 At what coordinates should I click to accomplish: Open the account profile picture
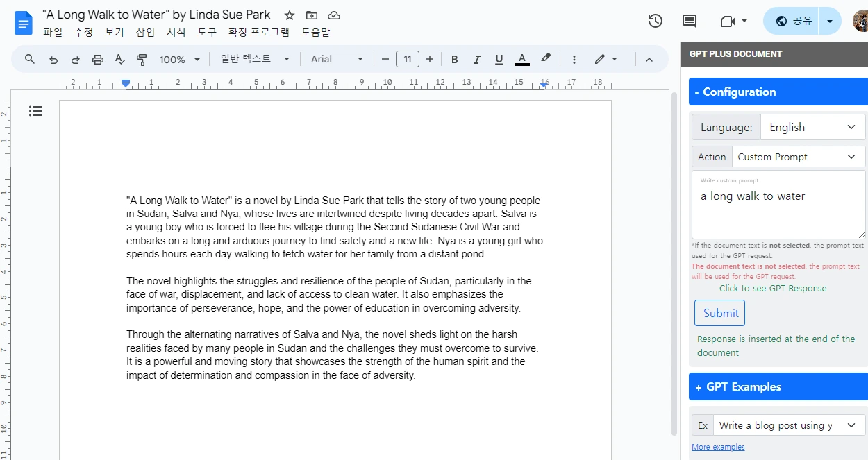point(860,21)
